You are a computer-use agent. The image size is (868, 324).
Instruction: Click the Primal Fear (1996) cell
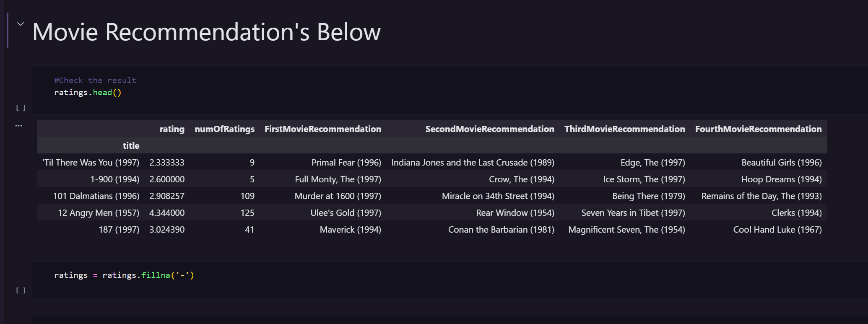346,163
